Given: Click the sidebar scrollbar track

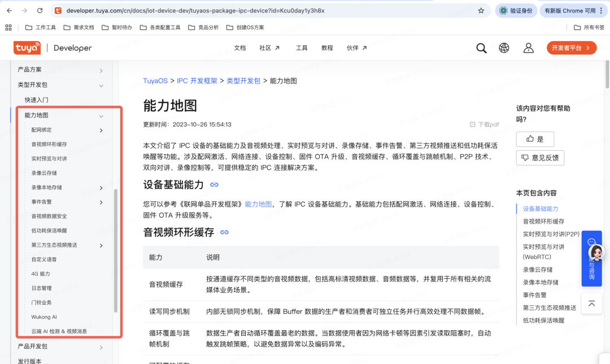Looking at the screenshot, I should tap(116, 226).
